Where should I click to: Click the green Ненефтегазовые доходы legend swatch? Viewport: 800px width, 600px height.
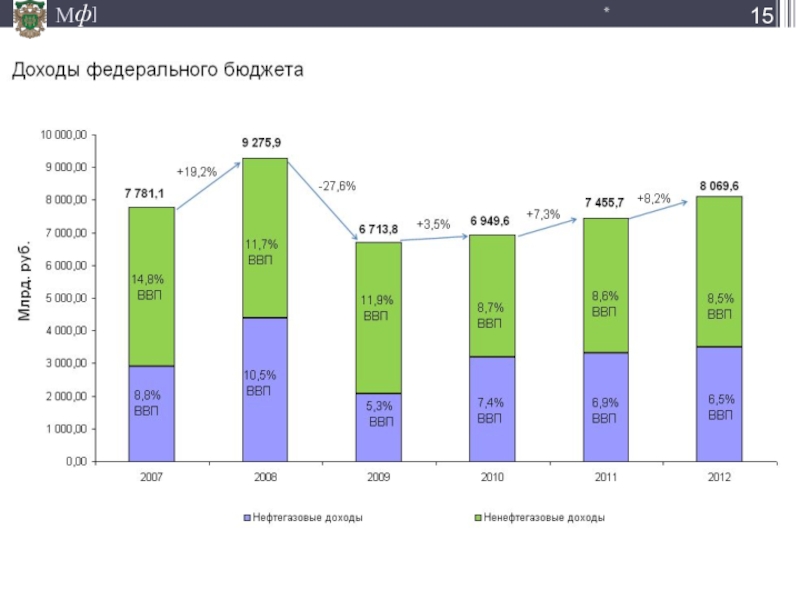coord(478,518)
